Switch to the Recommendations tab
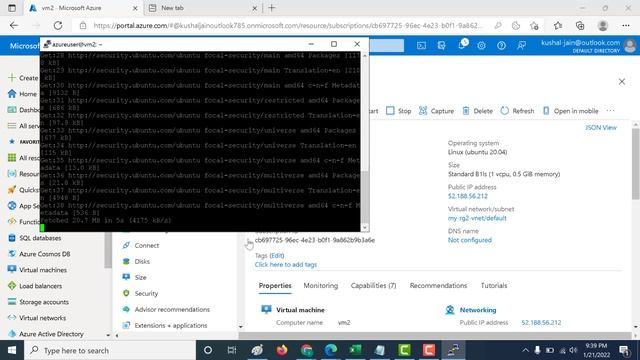The height and width of the screenshot is (360, 640). tap(438, 285)
